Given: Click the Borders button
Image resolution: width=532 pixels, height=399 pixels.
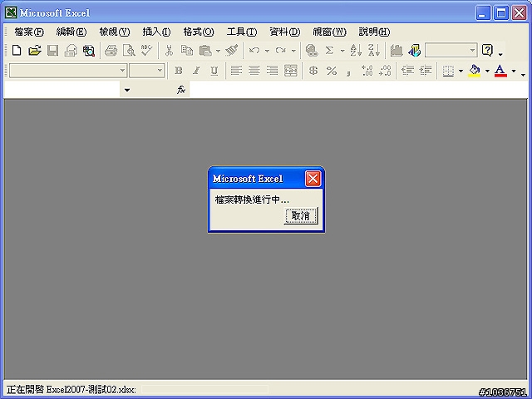Looking at the screenshot, I should 448,71.
